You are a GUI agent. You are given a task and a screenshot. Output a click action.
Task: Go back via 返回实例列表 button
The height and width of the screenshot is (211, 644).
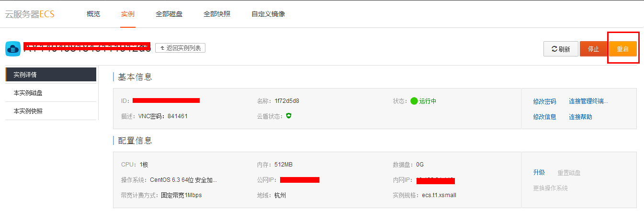[x=180, y=48]
